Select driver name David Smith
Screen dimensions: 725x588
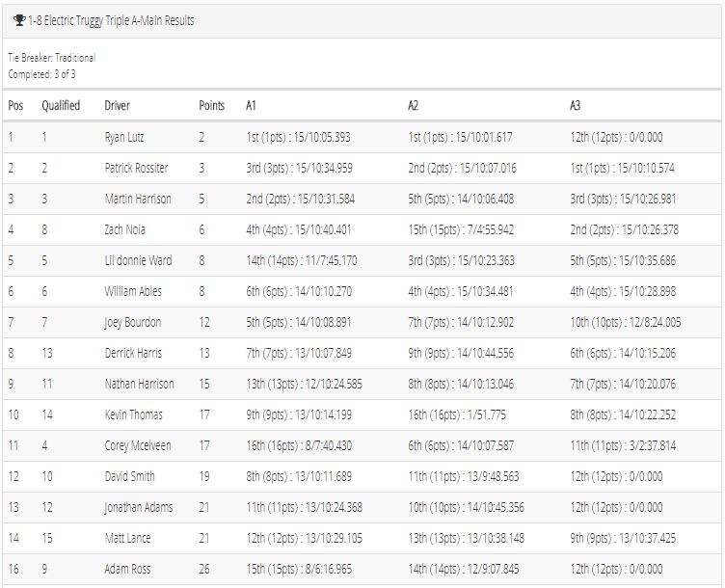pos(129,476)
